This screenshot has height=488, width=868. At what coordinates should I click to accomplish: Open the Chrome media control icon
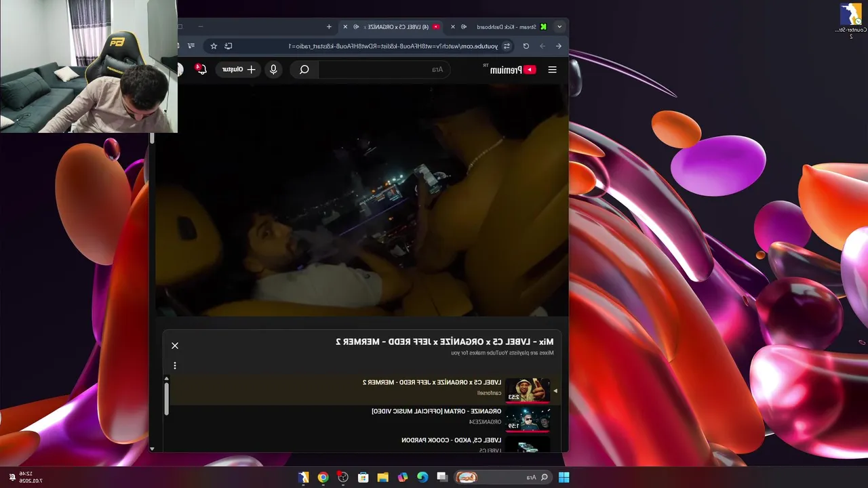[x=191, y=46]
